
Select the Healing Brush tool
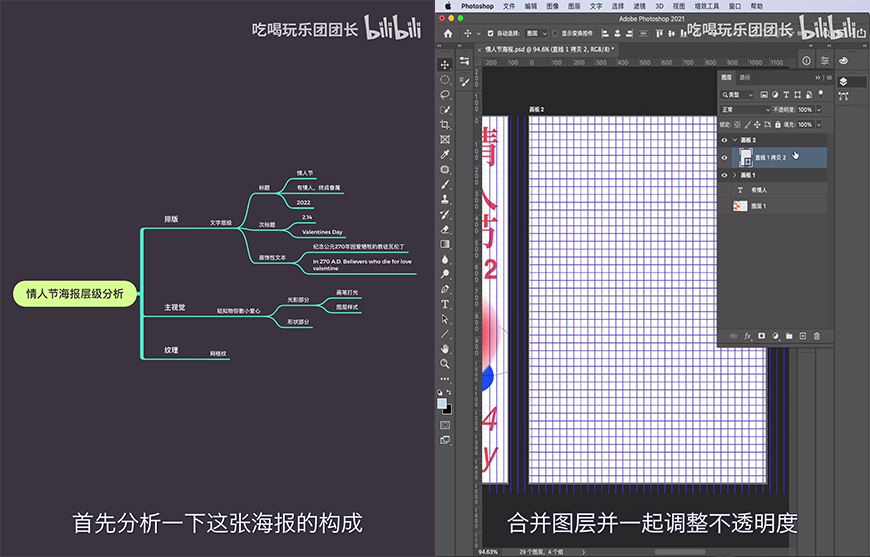pyautogui.click(x=444, y=170)
